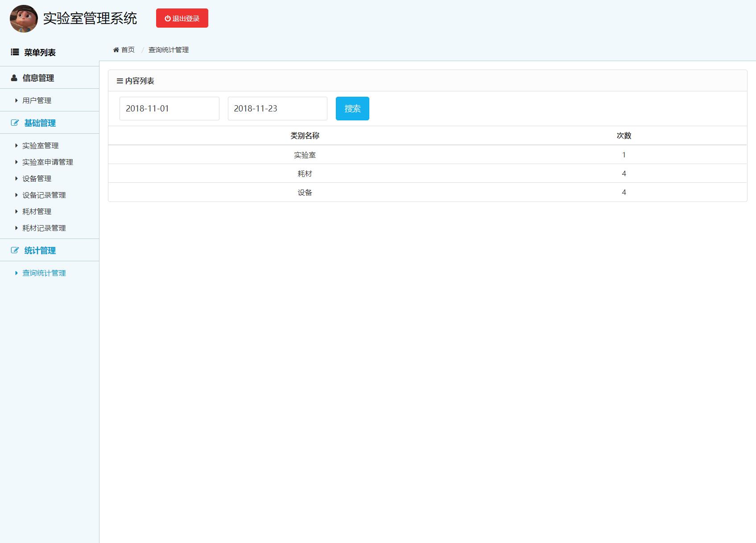This screenshot has height=543, width=756.
Task: Click the 菜单列表 heading text
Action: point(40,52)
